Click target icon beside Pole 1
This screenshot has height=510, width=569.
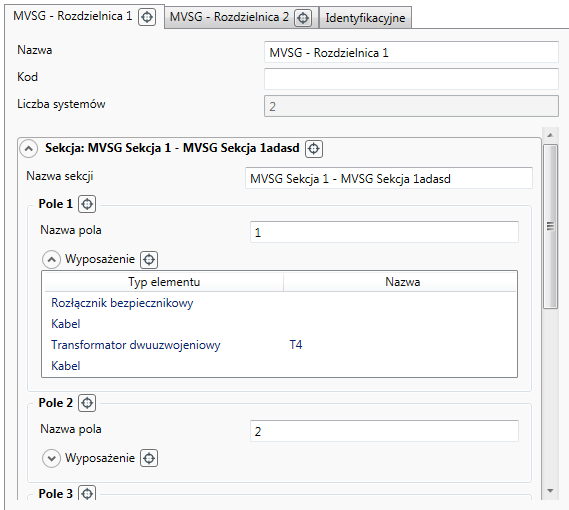click(x=87, y=204)
